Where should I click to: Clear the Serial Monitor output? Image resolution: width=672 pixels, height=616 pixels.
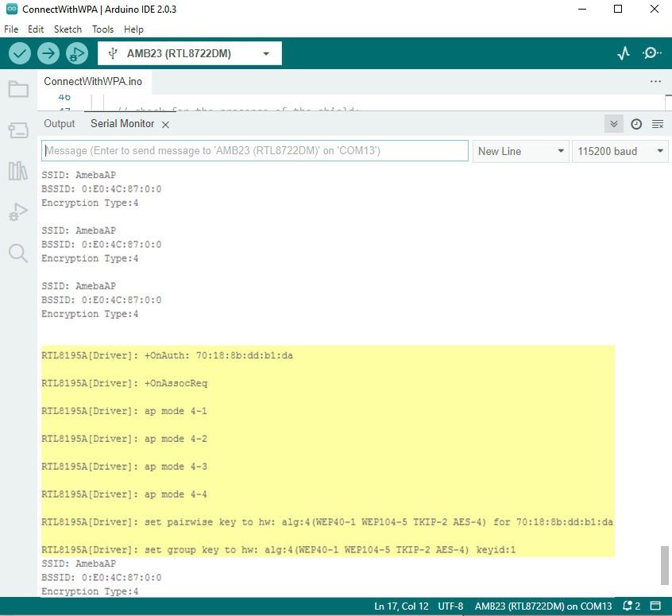click(658, 124)
